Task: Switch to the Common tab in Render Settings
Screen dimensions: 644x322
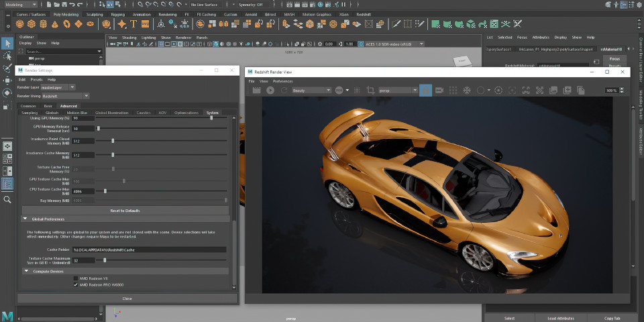Action: pyautogui.click(x=28, y=106)
